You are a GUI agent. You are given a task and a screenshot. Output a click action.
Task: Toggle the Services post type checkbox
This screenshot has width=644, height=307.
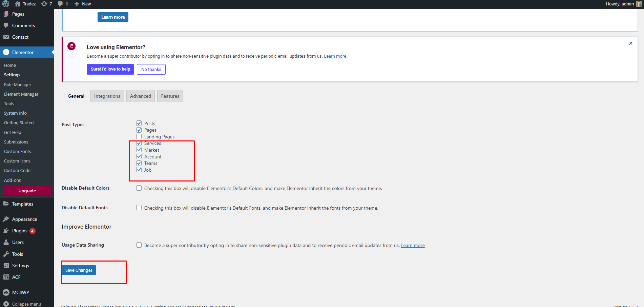point(139,143)
